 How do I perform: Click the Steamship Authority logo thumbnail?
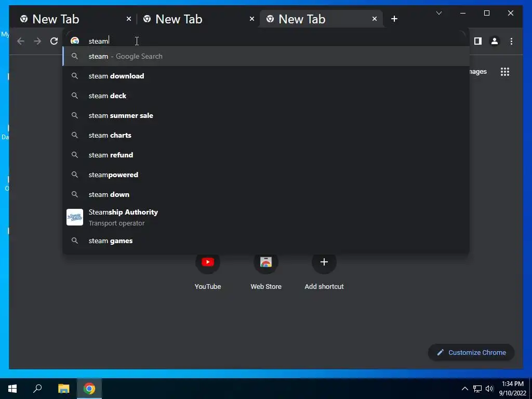click(75, 217)
